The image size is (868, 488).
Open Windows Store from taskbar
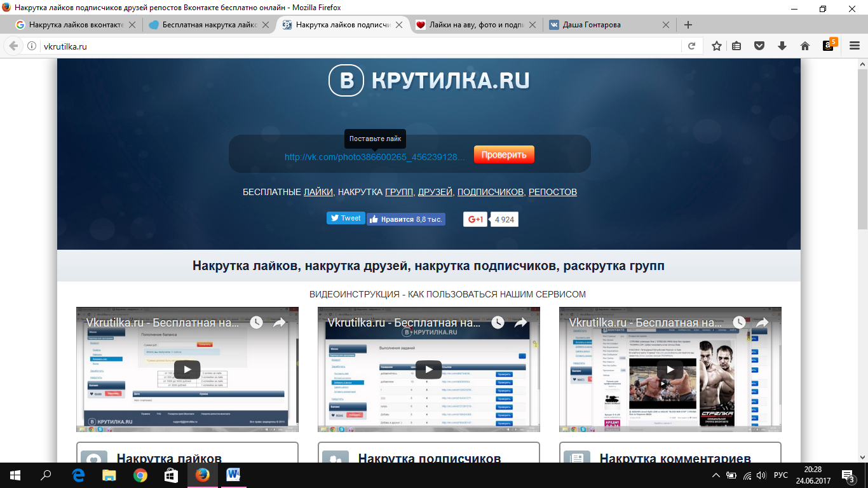click(172, 475)
